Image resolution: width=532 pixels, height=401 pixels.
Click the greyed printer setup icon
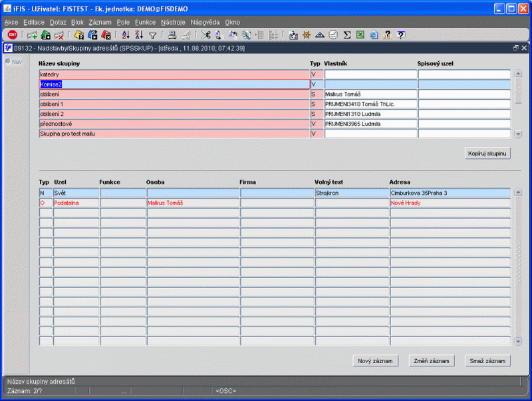click(186, 35)
